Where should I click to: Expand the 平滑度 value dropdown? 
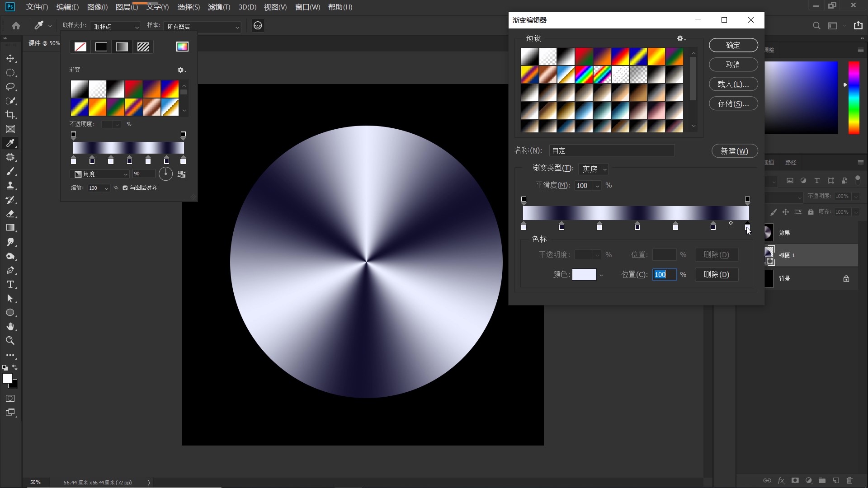[597, 186]
